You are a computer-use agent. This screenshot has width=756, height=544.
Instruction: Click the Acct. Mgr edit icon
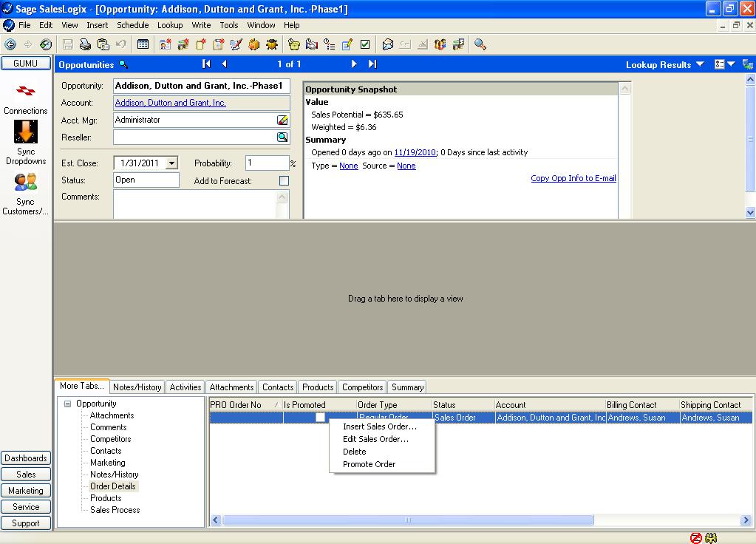click(x=282, y=120)
